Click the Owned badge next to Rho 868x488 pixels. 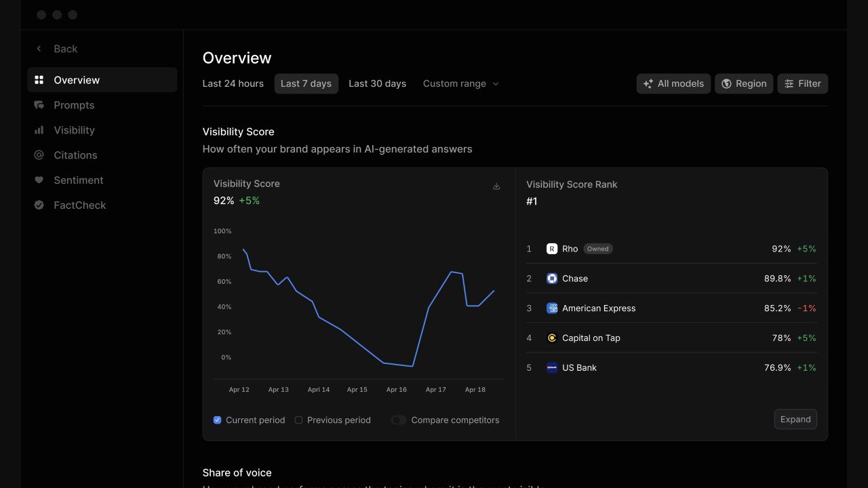click(598, 249)
